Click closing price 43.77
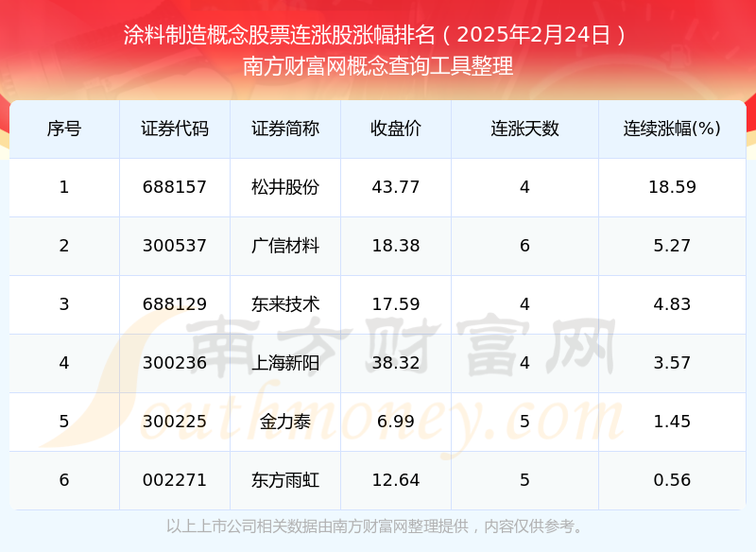This screenshot has height=552, width=756. tap(396, 187)
